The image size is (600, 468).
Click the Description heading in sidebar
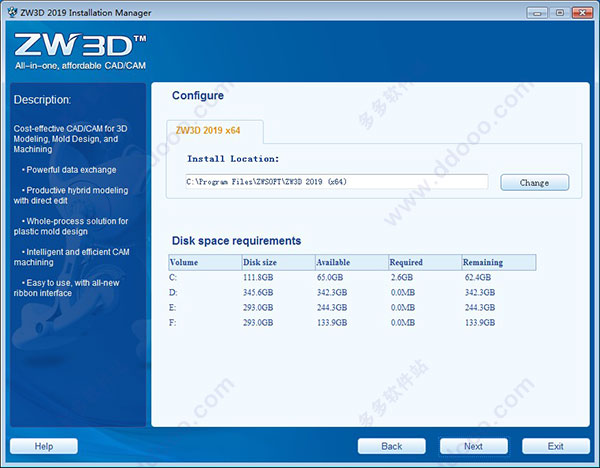coord(42,100)
